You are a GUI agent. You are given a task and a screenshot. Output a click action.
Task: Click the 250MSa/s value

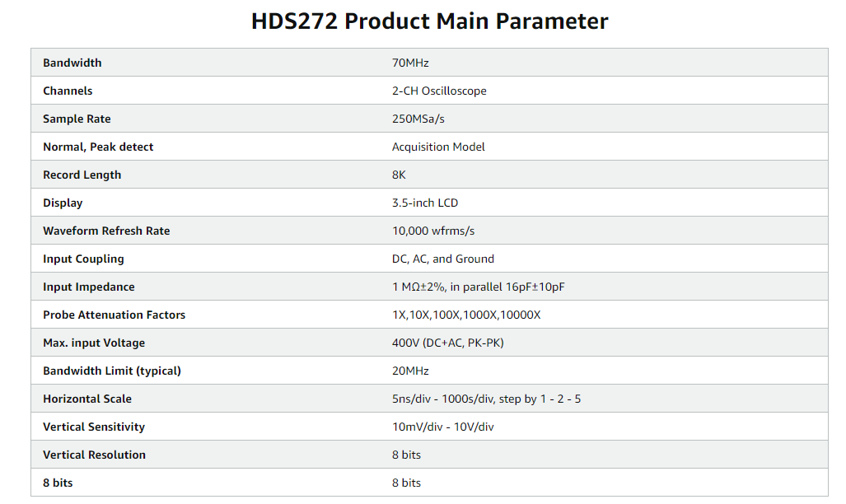(x=418, y=119)
